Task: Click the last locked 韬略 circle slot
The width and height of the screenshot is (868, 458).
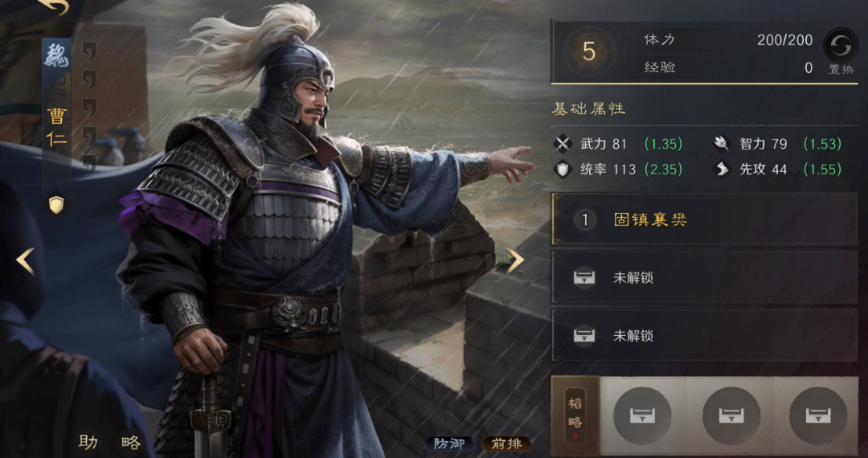Action: pos(818,416)
